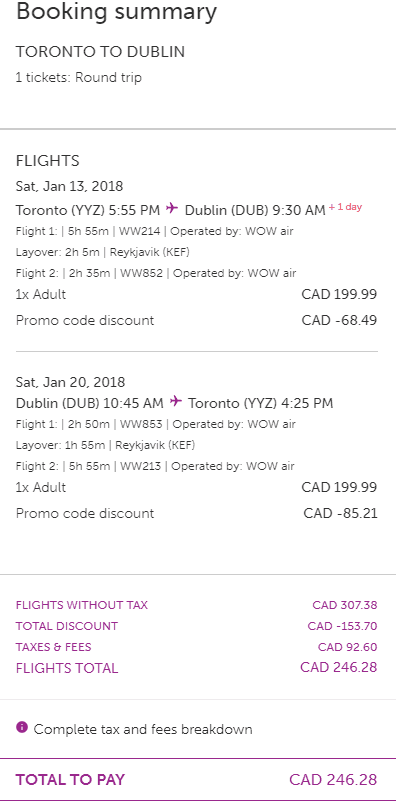Screen dimensions: 396x804
Task: Click the info icon beside tax breakdown
Action: [22, 727]
